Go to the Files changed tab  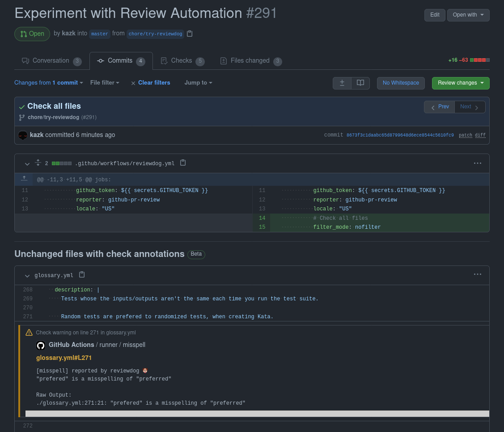tap(251, 61)
